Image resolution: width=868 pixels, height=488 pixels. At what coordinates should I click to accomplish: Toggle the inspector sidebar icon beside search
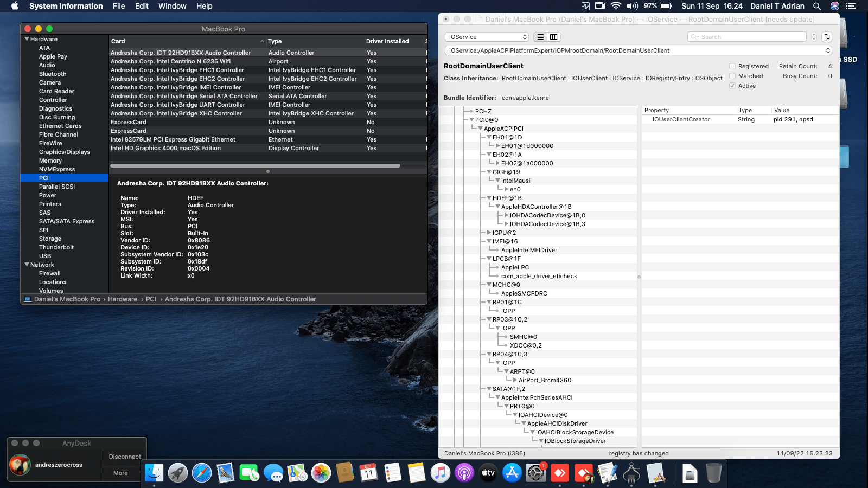pos(827,37)
